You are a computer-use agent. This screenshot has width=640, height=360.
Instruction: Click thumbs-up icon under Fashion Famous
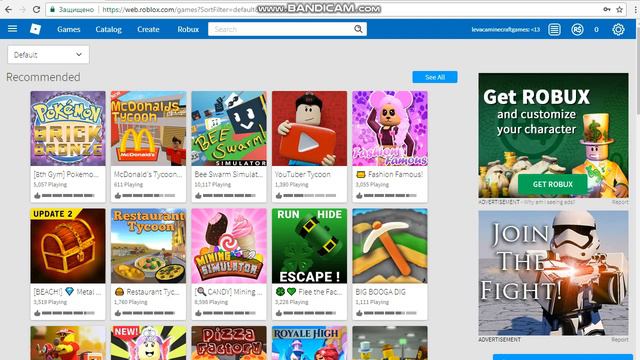coord(359,196)
